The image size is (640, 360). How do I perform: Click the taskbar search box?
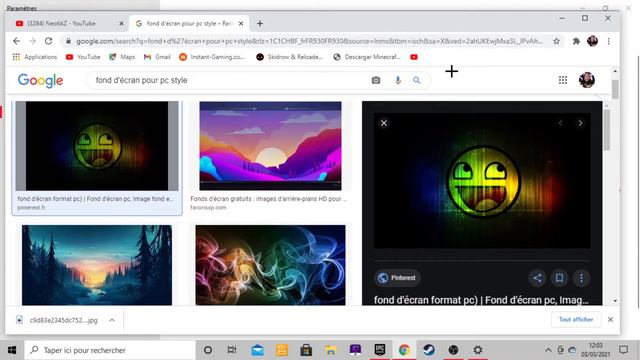[x=110, y=350]
